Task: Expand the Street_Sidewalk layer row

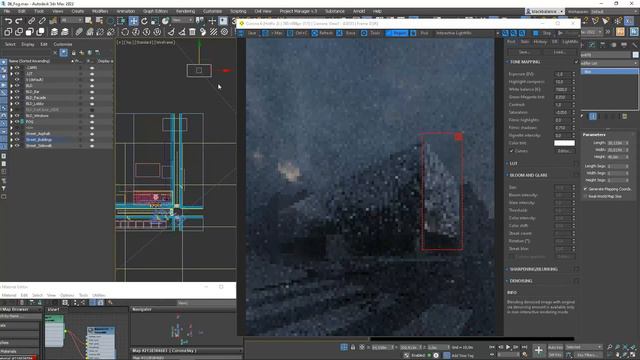Action: click(x=11, y=146)
